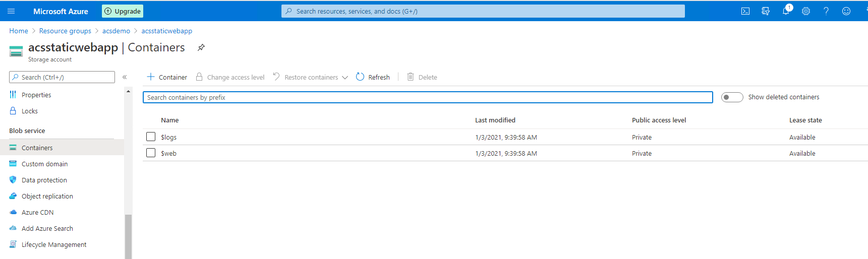
Task: Click the Locks padlock icon
Action: click(13, 111)
